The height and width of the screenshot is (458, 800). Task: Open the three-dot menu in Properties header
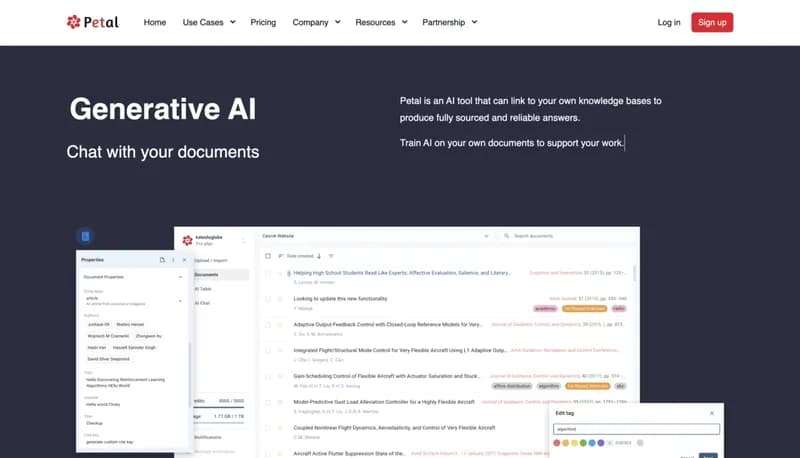point(173,260)
